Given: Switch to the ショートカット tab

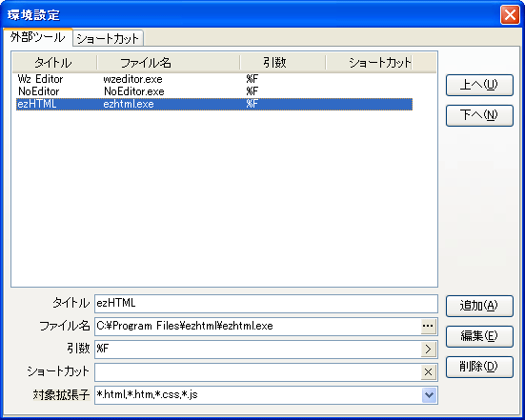Looking at the screenshot, I should (108, 38).
